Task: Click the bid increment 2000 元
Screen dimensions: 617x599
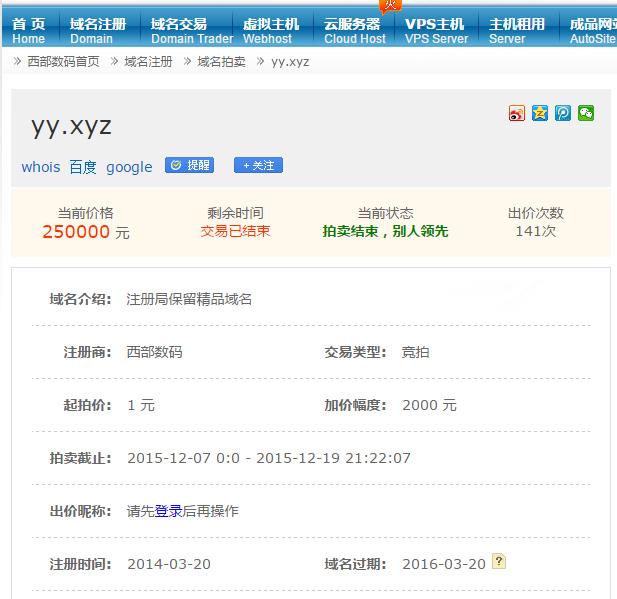Action: coord(429,405)
